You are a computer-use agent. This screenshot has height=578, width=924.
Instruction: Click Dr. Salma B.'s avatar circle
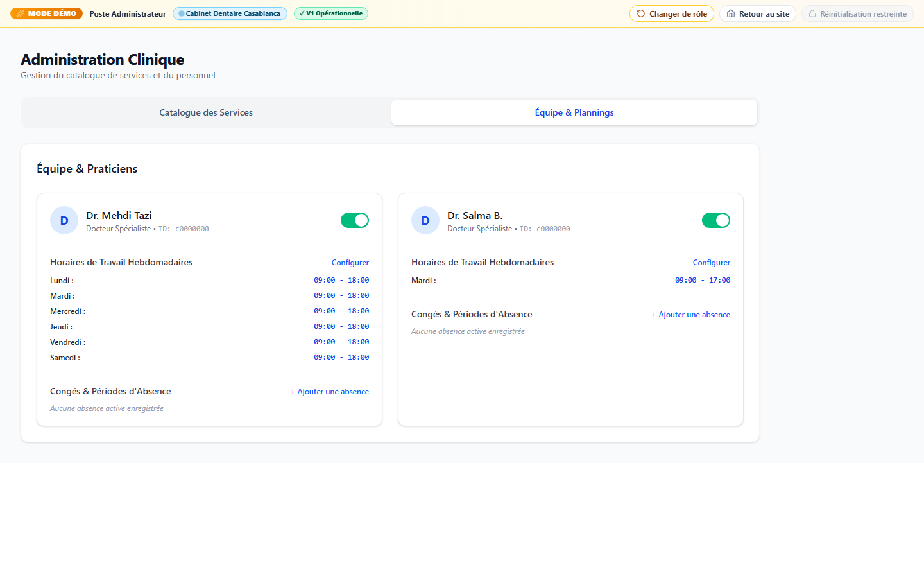pyautogui.click(x=425, y=220)
